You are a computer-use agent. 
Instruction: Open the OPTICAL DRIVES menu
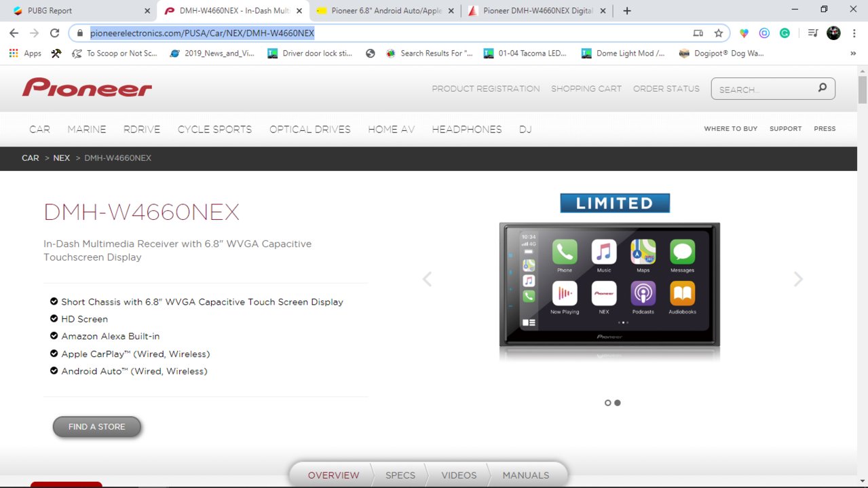(x=310, y=129)
